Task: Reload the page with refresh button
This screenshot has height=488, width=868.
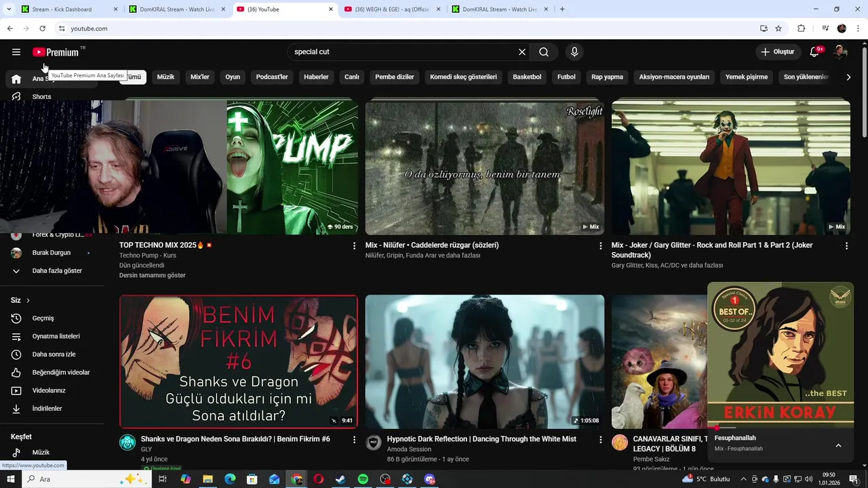Action: pos(42,28)
